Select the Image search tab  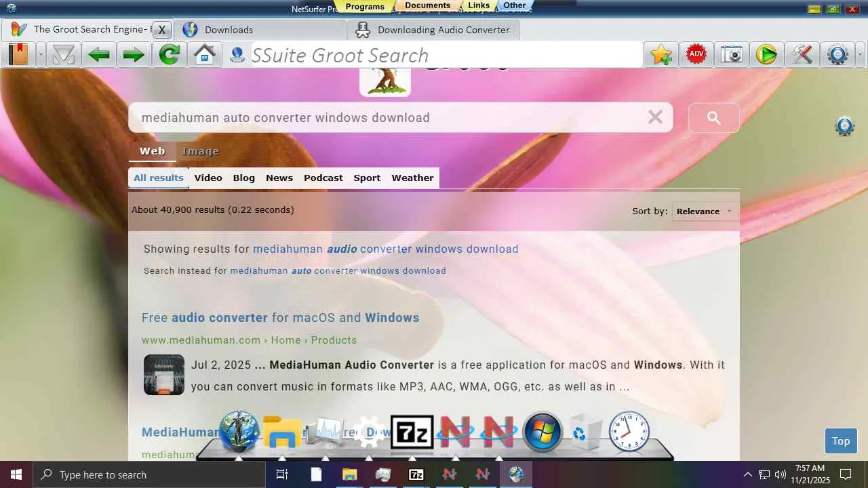tap(200, 151)
